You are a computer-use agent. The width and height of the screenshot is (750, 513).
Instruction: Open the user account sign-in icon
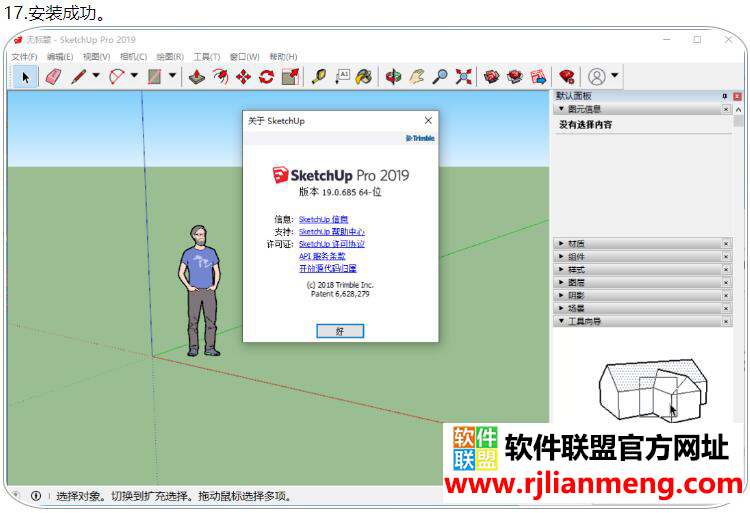pyautogui.click(x=597, y=76)
